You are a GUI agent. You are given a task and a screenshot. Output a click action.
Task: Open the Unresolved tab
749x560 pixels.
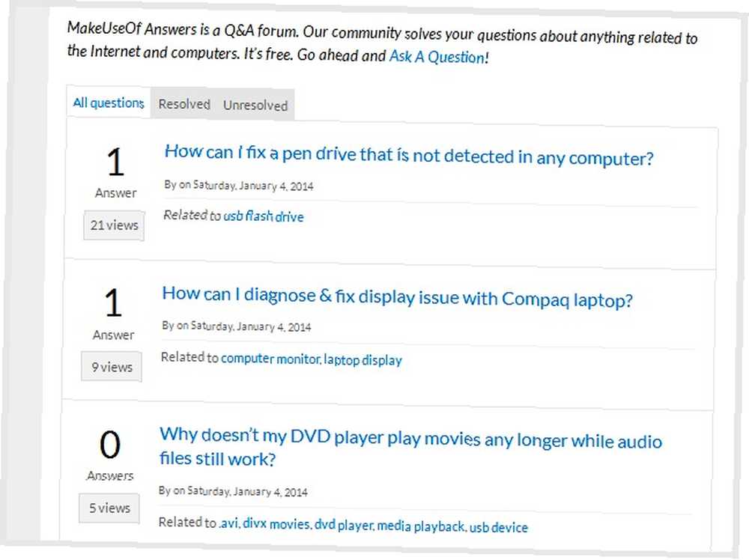(x=255, y=106)
